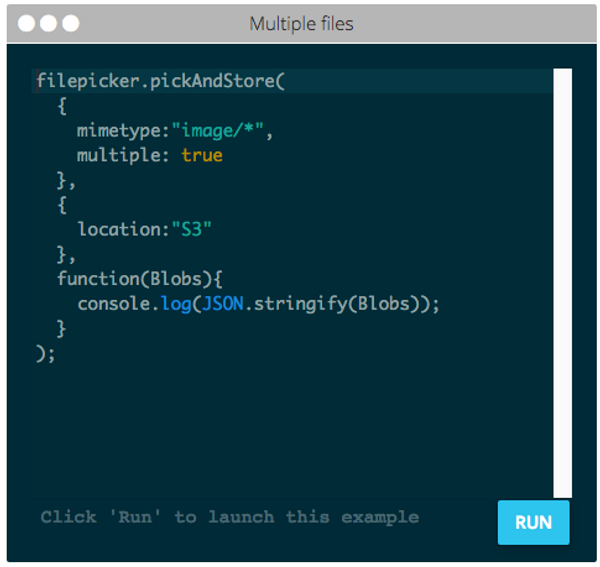This screenshot has height=567, width=600.
Task: Click the "Click 'Run' to launch this example" hint
Action: pyautogui.click(x=230, y=517)
